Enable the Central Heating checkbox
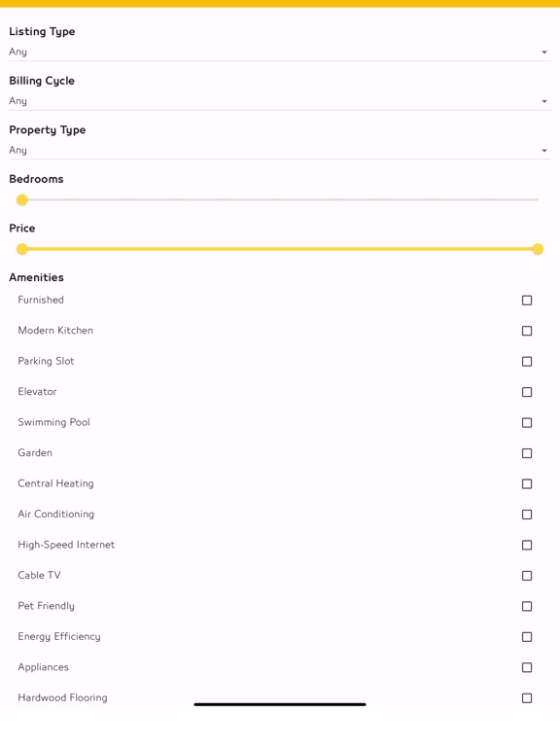 tap(527, 484)
